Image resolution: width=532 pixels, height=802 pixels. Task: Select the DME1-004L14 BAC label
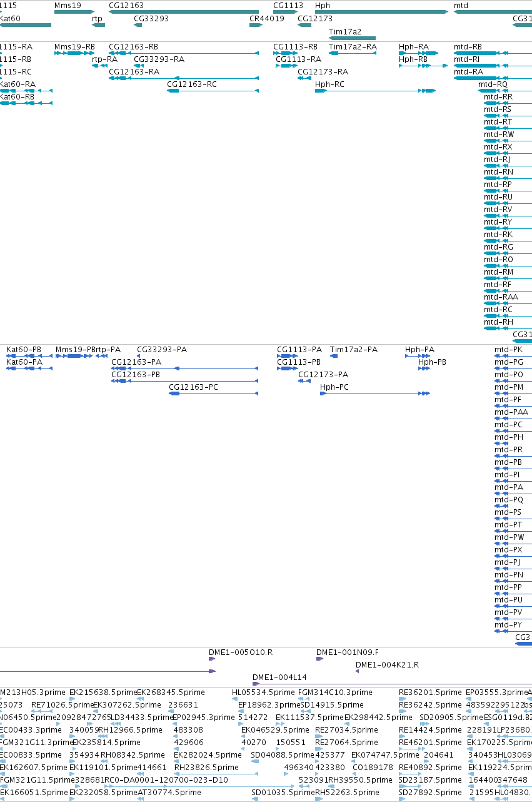279,678
